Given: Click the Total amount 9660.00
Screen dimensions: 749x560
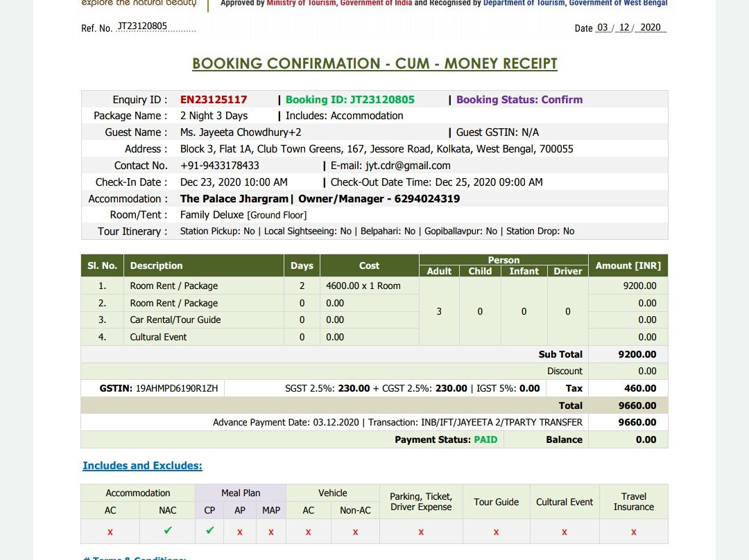Looking at the screenshot, I should click(637, 405).
